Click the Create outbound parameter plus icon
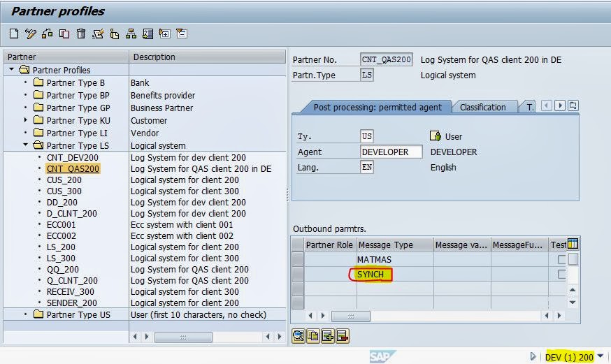The height and width of the screenshot is (364, 611). 327,336
